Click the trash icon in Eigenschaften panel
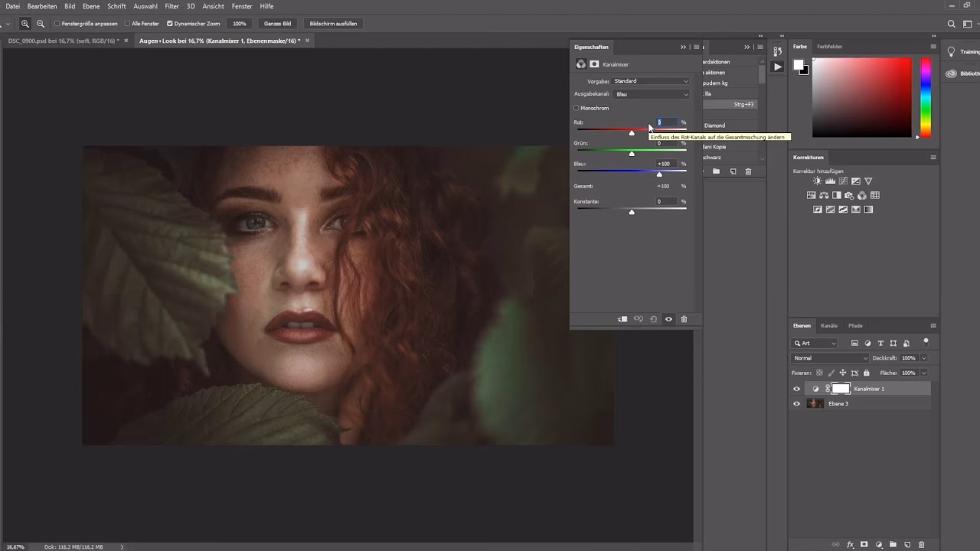 684,319
